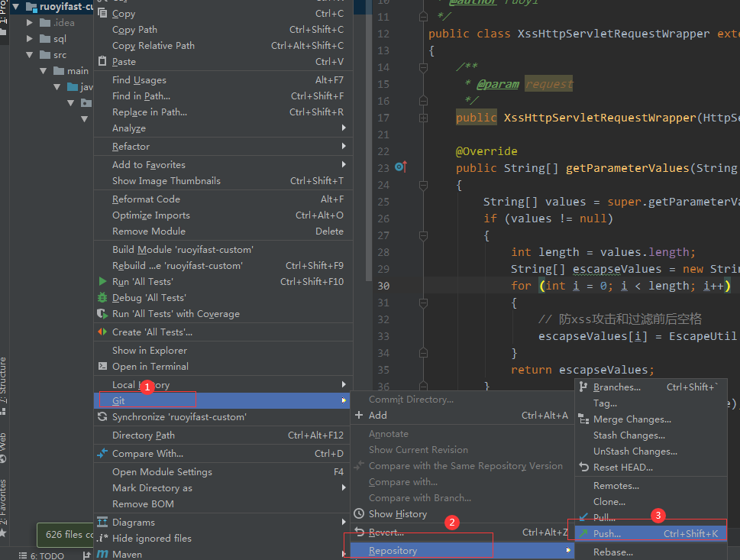Click the Hide ignored files .i* icon

[102, 539]
